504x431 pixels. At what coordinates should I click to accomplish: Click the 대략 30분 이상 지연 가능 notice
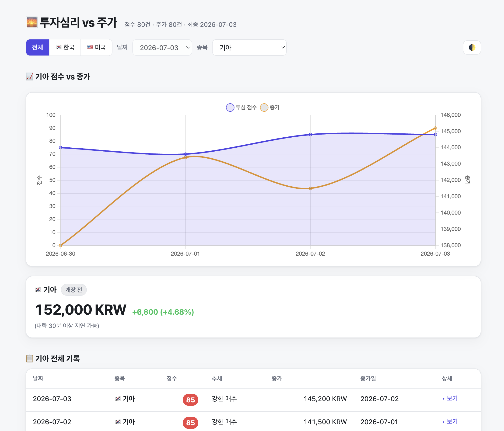[67, 326]
